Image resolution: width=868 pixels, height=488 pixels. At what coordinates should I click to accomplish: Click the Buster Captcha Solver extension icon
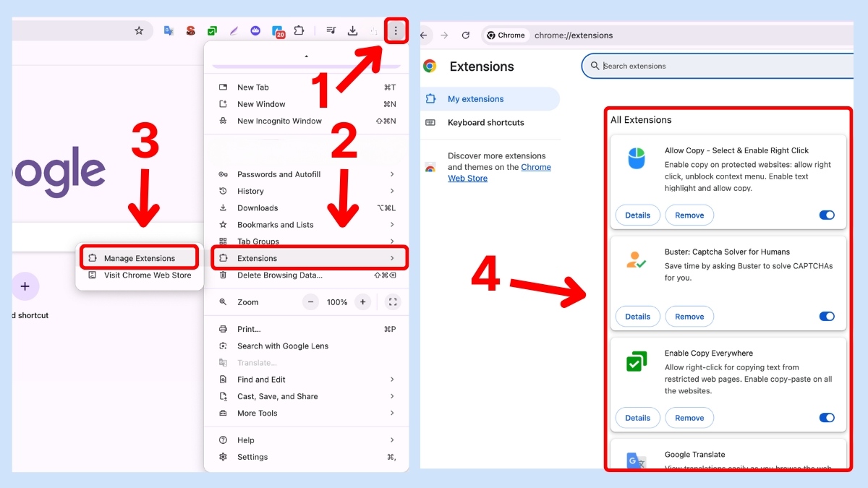point(637,260)
